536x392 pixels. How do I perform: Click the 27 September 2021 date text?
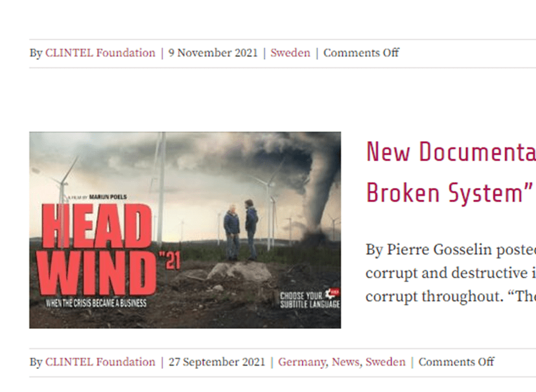pyautogui.click(x=217, y=362)
